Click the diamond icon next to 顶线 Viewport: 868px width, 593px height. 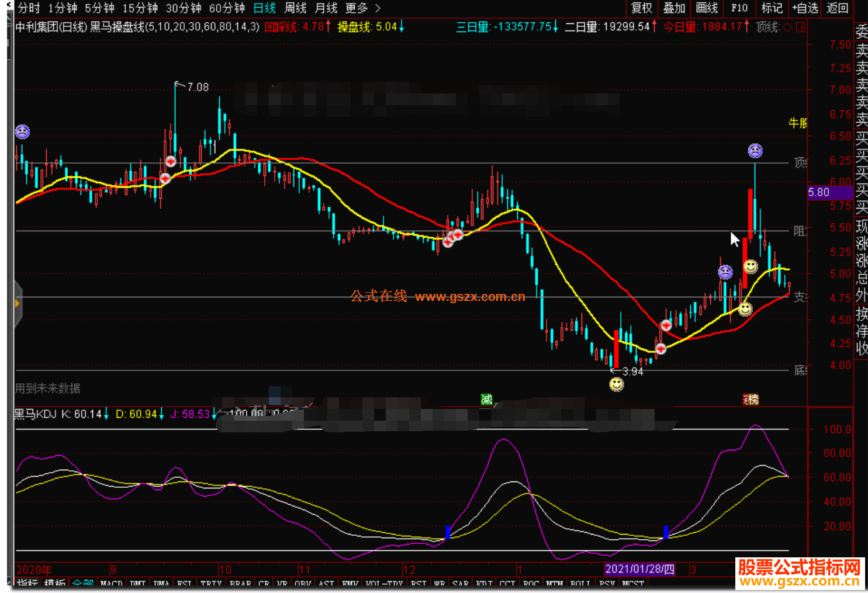pos(787,27)
